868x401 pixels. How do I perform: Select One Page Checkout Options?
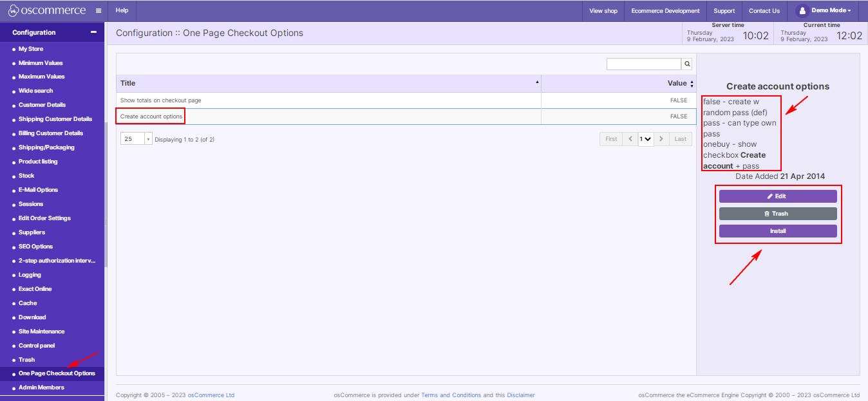pyautogui.click(x=57, y=373)
